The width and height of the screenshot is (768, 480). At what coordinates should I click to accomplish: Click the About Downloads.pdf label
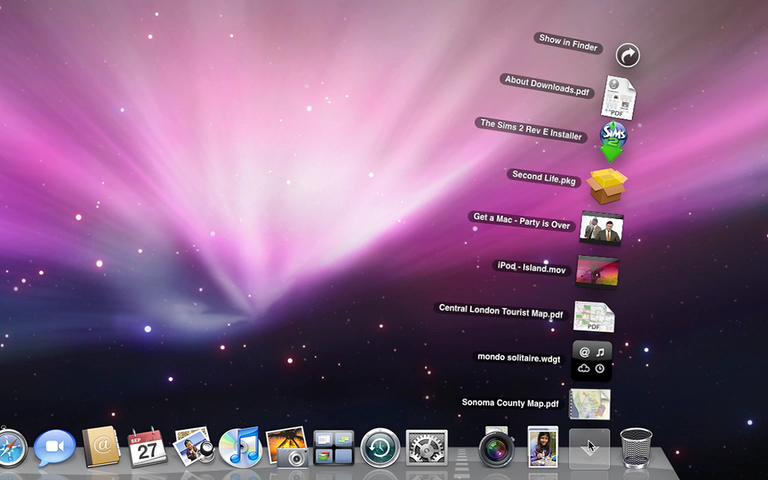point(547,86)
